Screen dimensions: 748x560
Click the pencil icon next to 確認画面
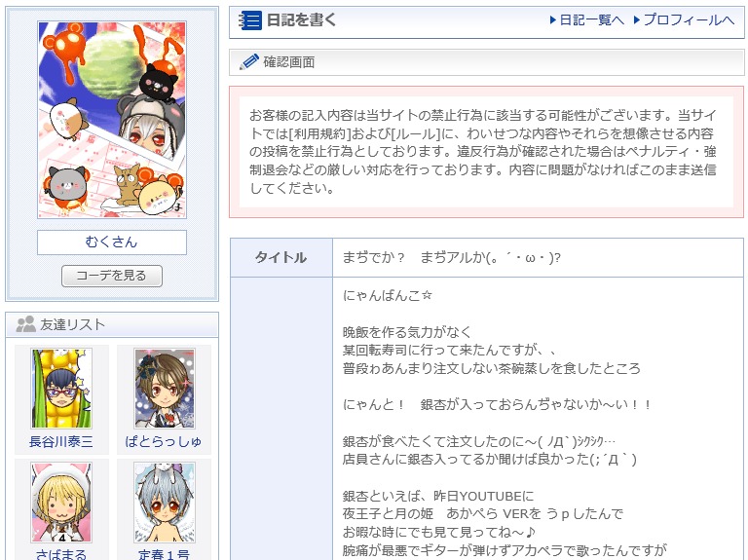click(x=248, y=62)
